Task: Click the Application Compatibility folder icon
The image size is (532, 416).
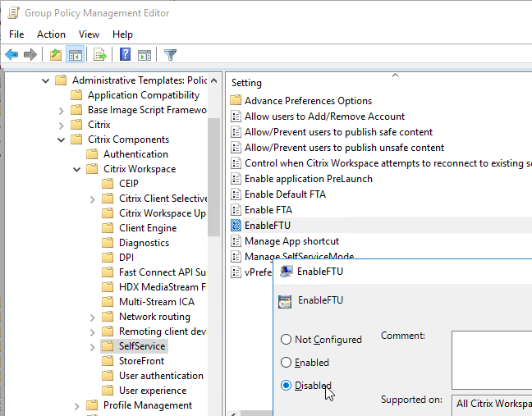Action: tap(76, 95)
